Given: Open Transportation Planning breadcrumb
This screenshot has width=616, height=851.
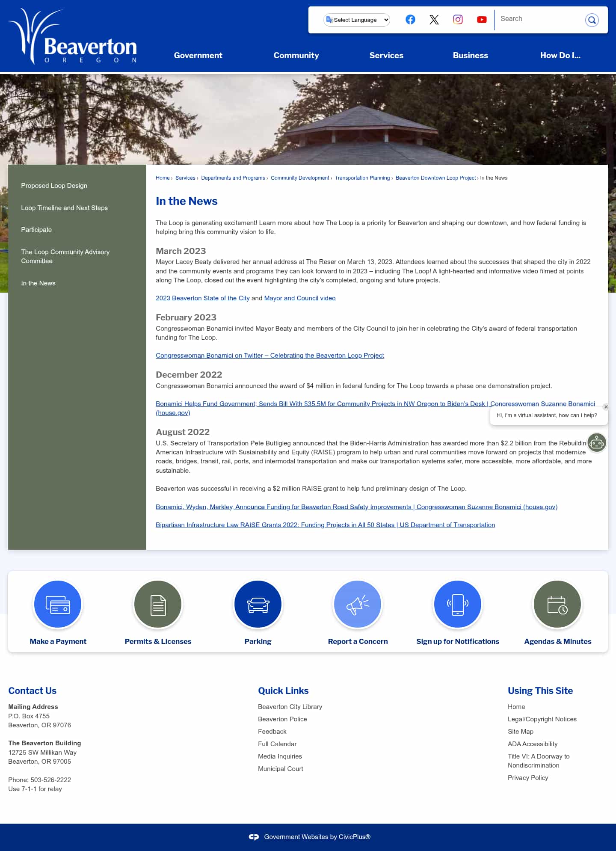Looking at the screenshot, I should pyautogui.click(x=362, y=178).
